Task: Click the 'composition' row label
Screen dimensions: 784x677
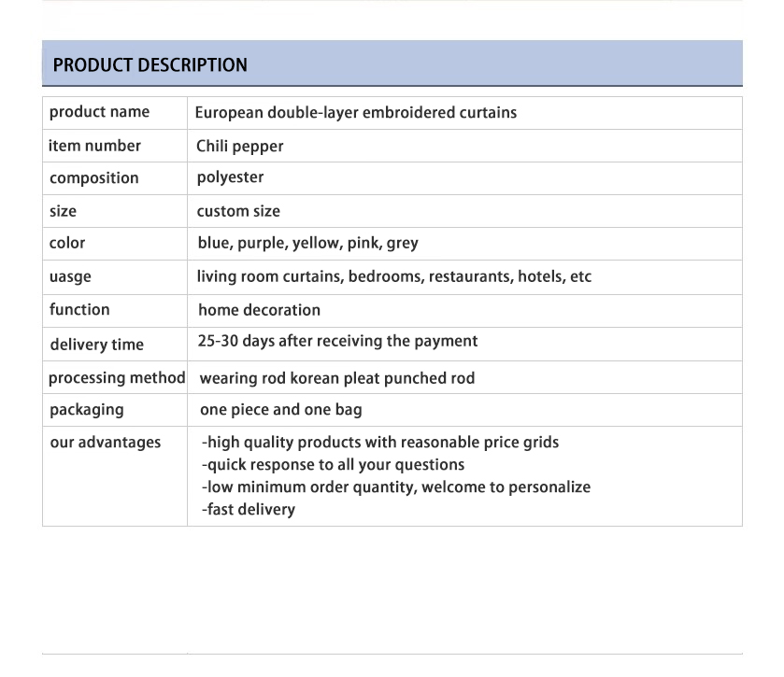Action: click(93, 178)
